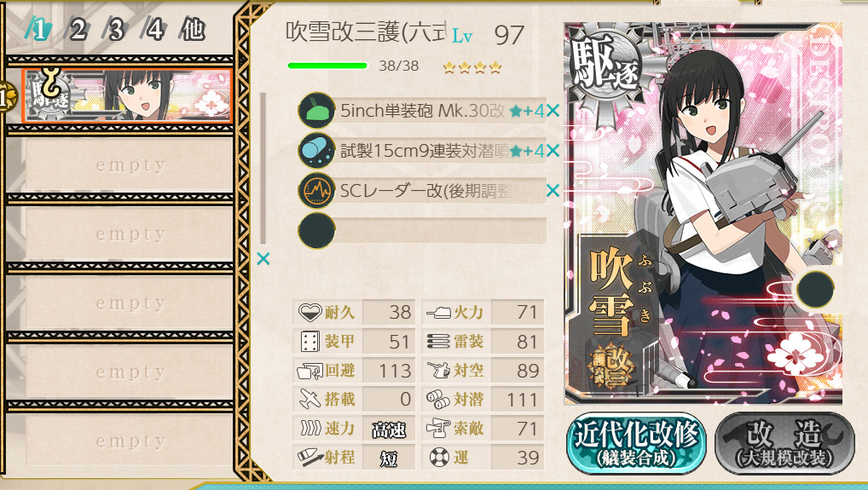868x490 pixels.
Task: Click the green main gun equipment icon
Action: (x=316, y=111)
